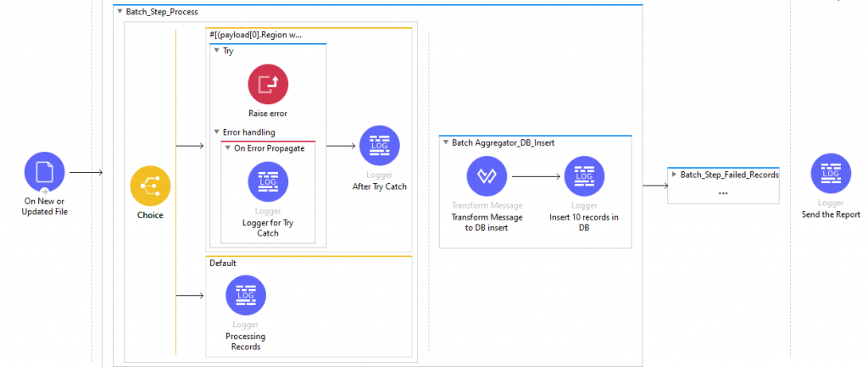Expand the Batch_Step_Failed_Records step
This screenshot has width=868, height=367.
(x=675, y=175)
